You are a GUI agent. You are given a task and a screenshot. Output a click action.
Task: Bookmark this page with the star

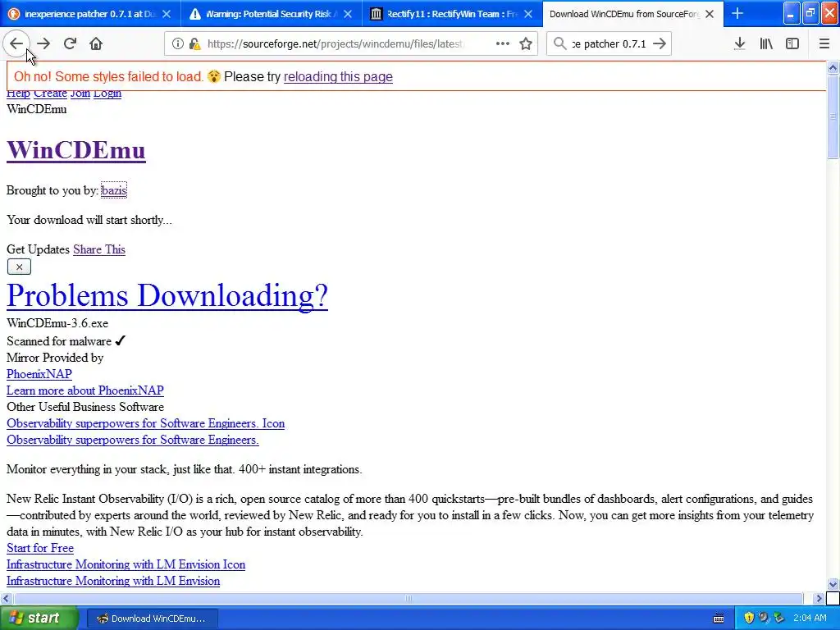[526, 44]
